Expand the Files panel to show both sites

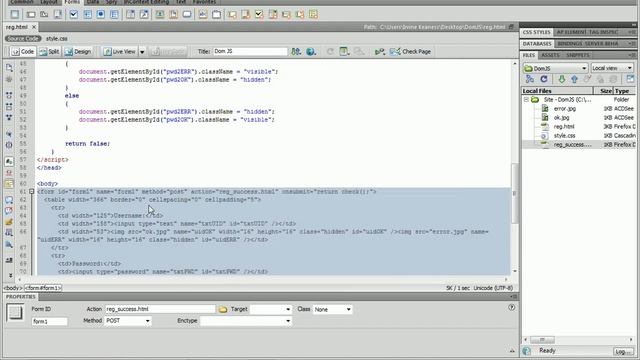click(x=630, y=79)
